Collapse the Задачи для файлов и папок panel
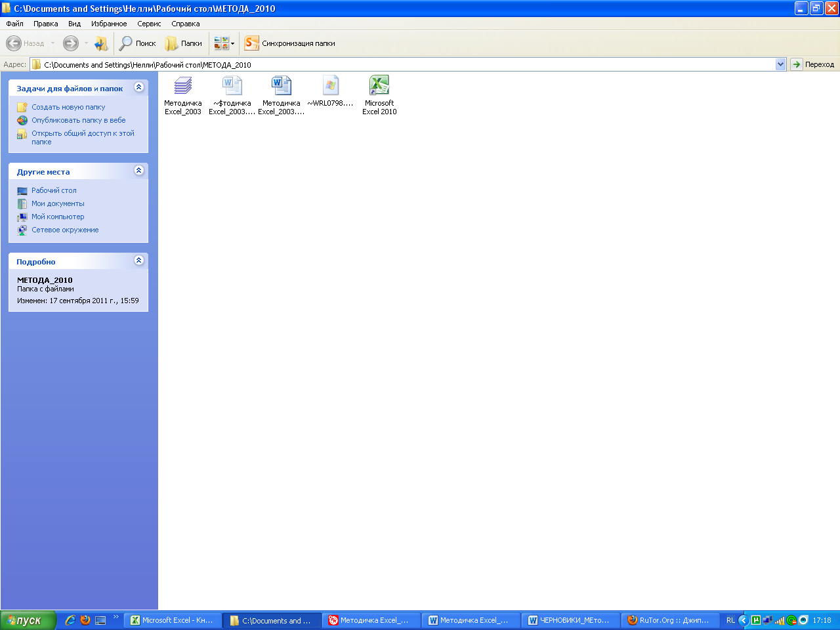Screen dimensions: 840x630 click(x=138, y=87)
